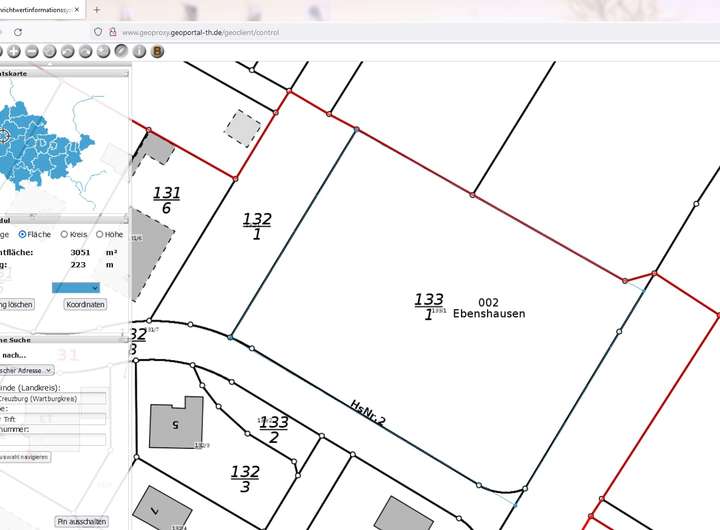The image size is (720, 530).
Task: Open the blue dropdown in measure panel
Action: 76,287
